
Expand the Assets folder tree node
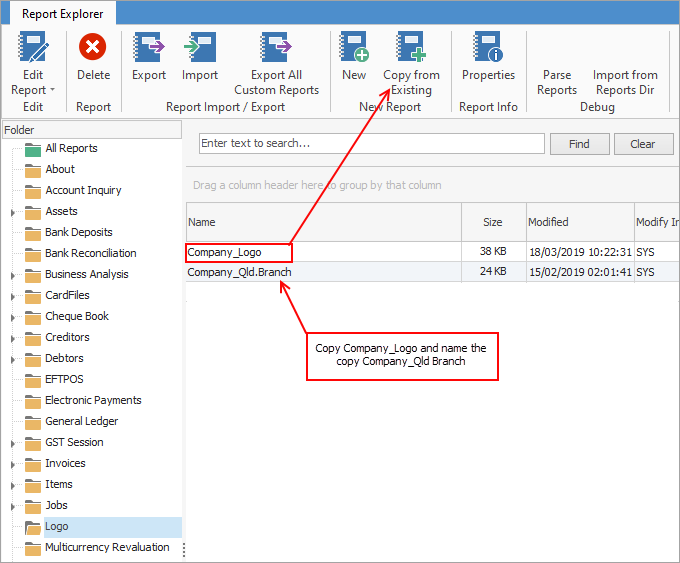12,212
